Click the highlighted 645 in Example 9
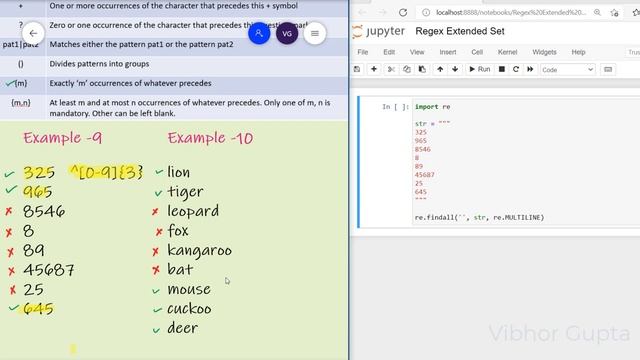 coord(38,309)
